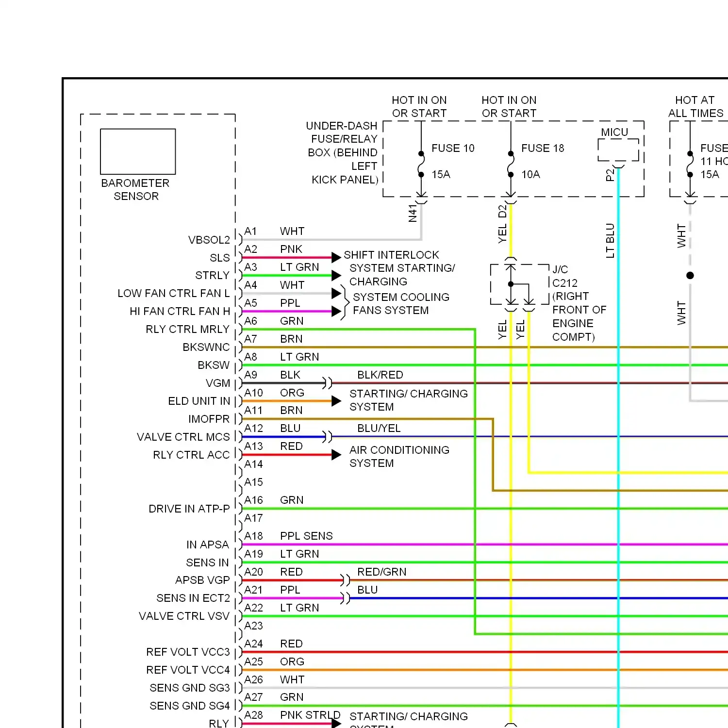Click the A9 BLK splice connector symbol

[328, 383]
